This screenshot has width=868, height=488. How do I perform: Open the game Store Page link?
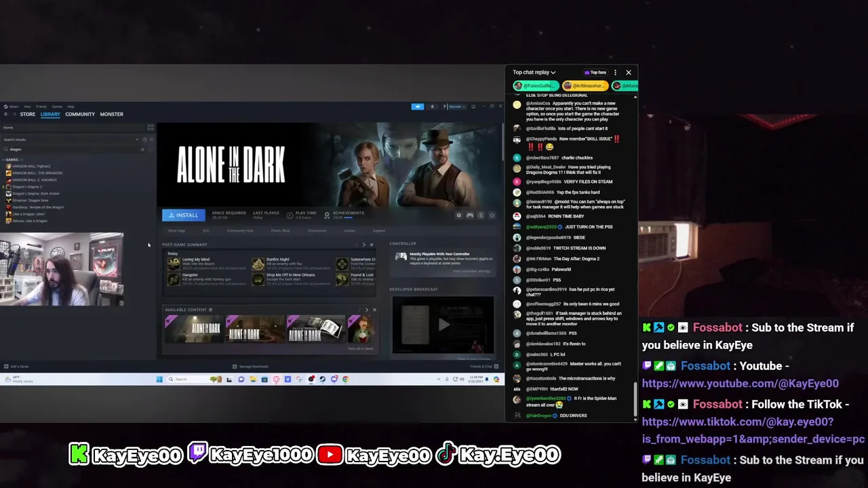pos(176,230)
